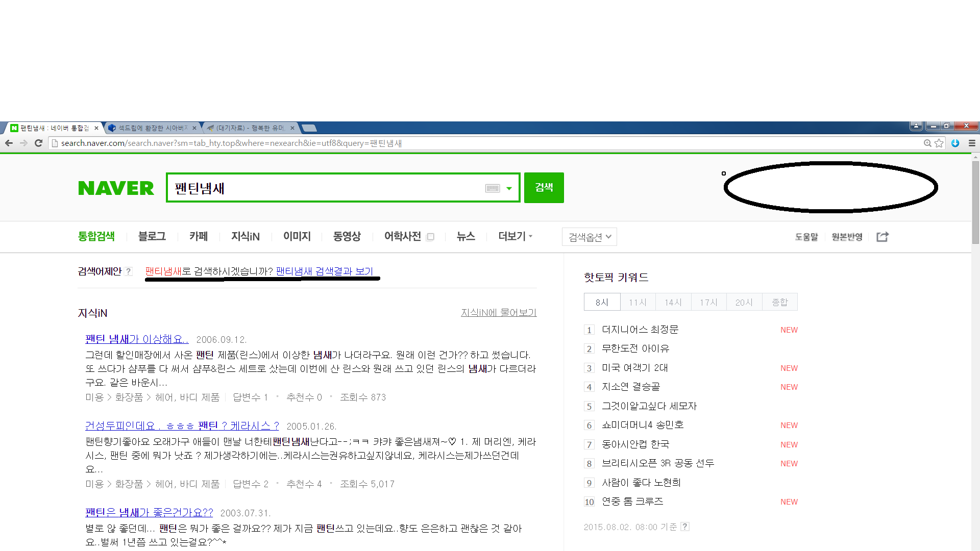This screenshot has width=980, height=551.
Task: Click the help question mark by 검색어제안
Action: tap(129, 271)
